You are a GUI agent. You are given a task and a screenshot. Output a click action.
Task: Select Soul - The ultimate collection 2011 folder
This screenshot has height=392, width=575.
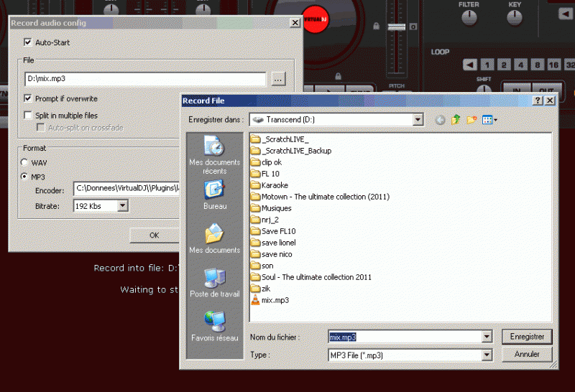pyautogui.click(x=311, y=277)
